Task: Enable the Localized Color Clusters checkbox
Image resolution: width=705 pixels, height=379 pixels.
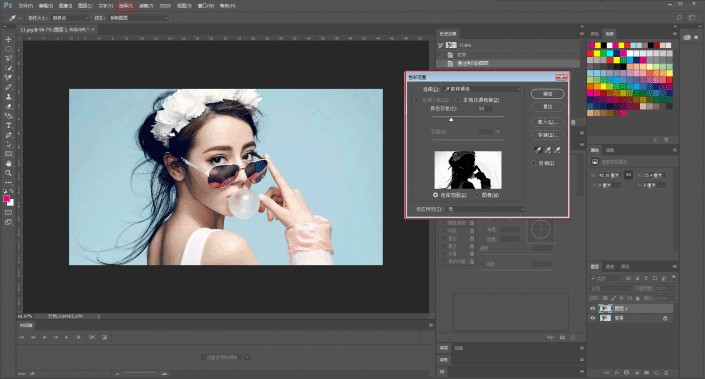Action: (x=458, y=100)
